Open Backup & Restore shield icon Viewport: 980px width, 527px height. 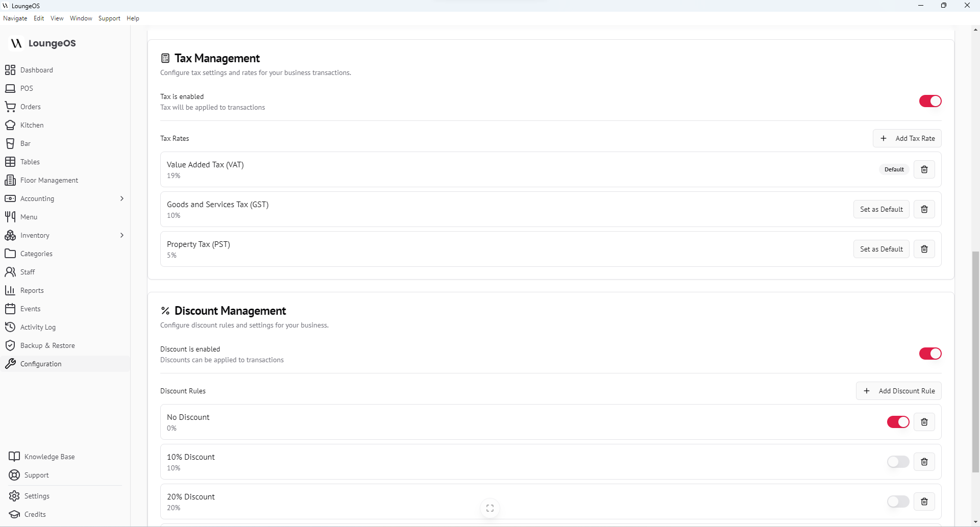pyautogui.click(x=10, y=345)
